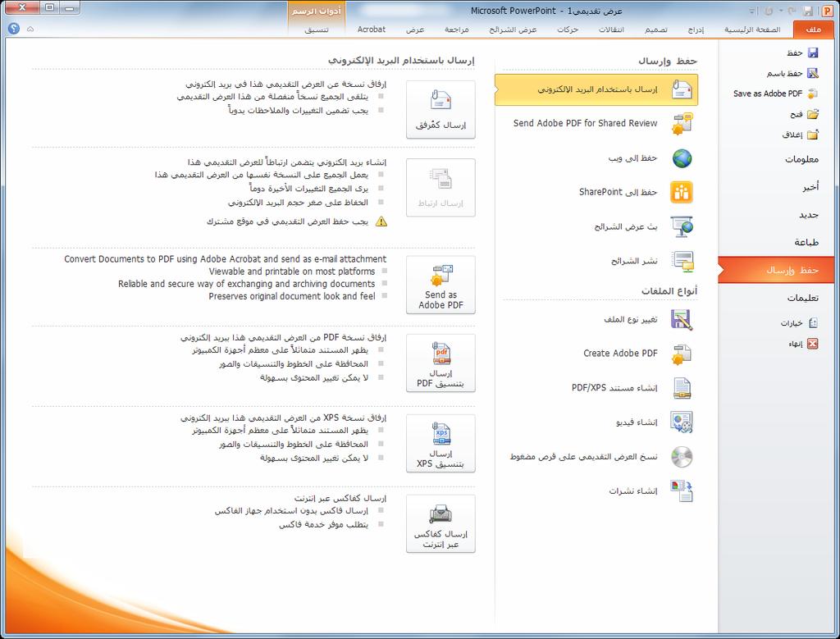Screen dimensions: 840x639
Task: Click 'يتطلب موفر خدمة فاكس' bullet text
Action: (323, 524)
